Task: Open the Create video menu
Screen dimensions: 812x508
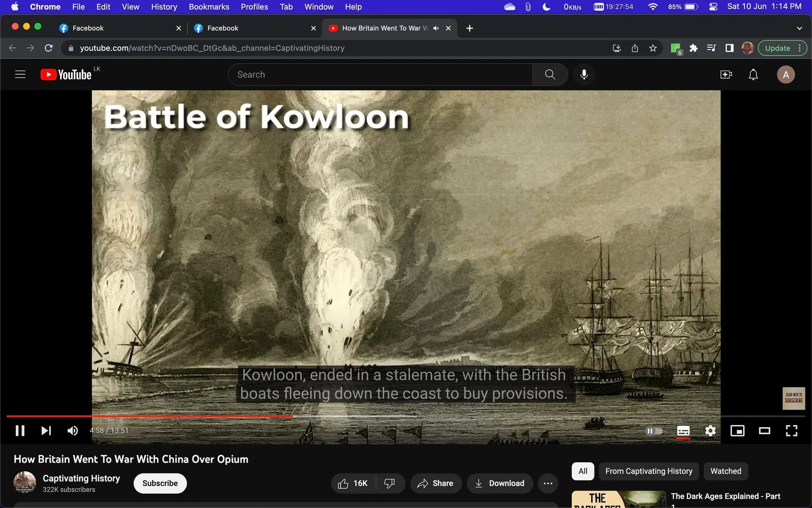Action: point(726,75)
